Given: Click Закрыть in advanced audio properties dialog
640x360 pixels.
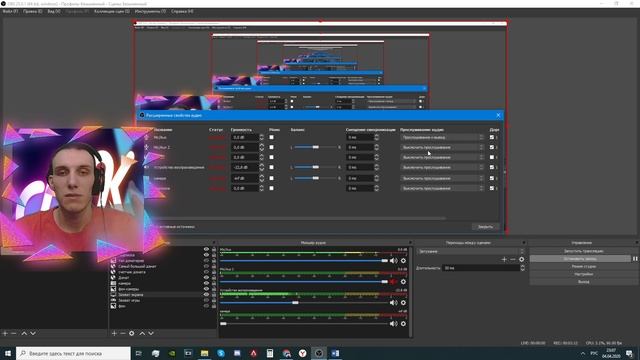Looking at the screenshot, I should [485, 227].
